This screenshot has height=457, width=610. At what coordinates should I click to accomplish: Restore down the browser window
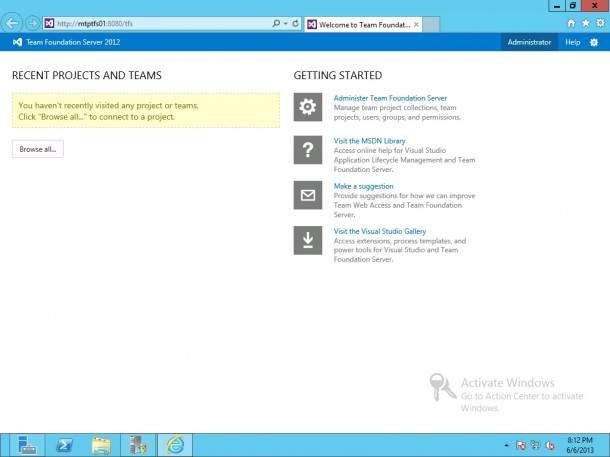[x=573, y=6]
